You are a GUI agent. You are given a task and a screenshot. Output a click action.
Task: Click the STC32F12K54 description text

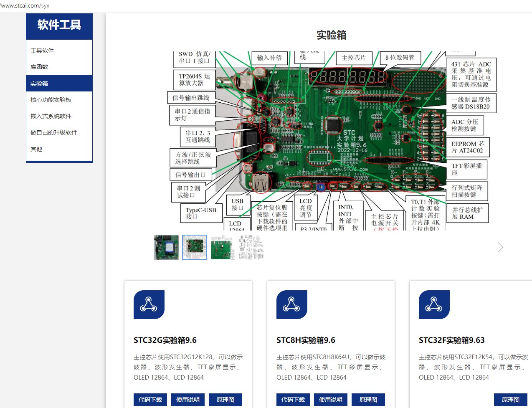(x=473, y=367)
